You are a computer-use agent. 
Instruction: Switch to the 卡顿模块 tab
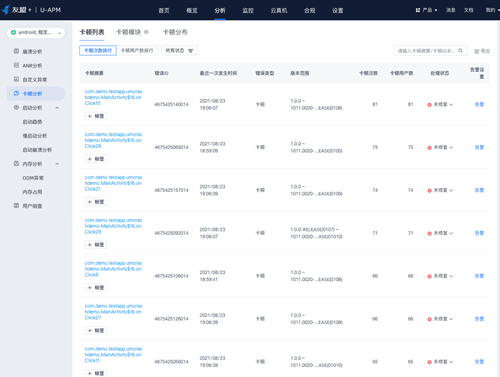(128, 32)
